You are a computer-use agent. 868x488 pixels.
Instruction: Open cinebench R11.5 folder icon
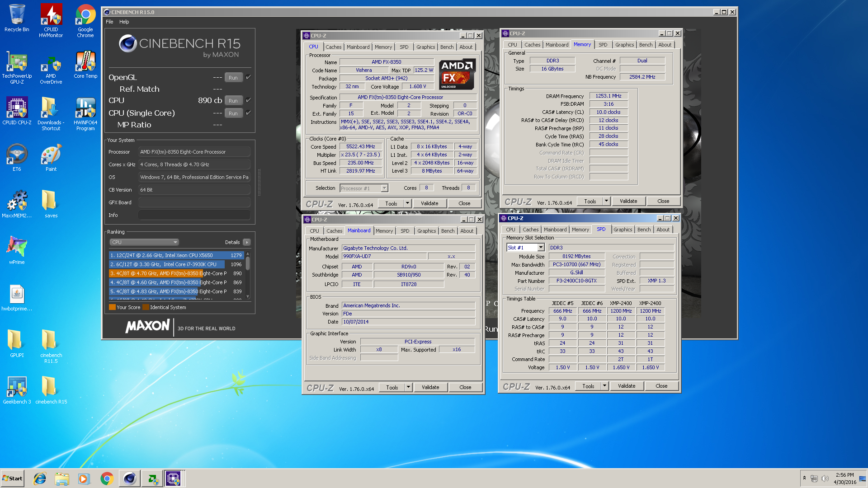(51, 346)
